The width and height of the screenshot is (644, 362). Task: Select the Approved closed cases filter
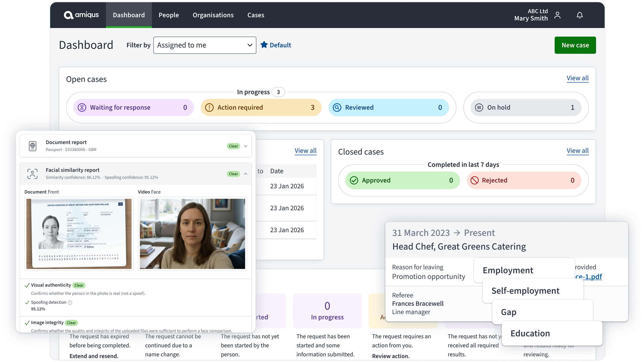point(402,180)
